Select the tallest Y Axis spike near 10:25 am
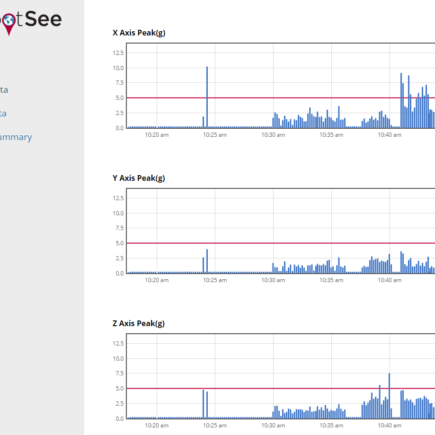 click(207, 261)
